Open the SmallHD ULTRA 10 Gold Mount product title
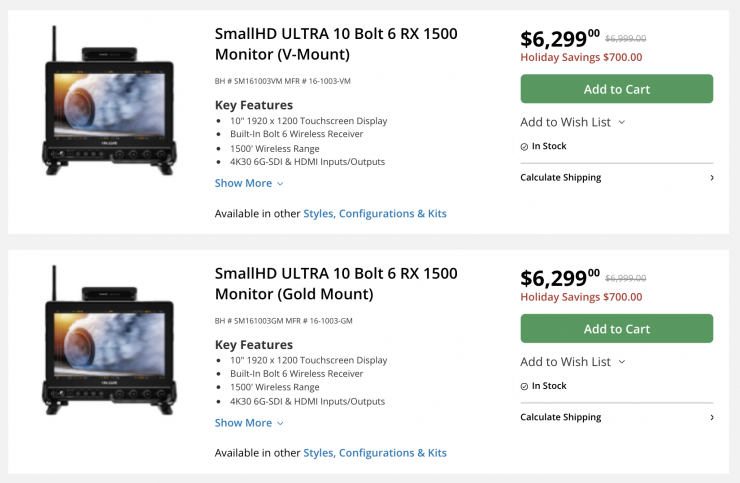The height and width of the screenshot is (483, 740). click(336, 283)
